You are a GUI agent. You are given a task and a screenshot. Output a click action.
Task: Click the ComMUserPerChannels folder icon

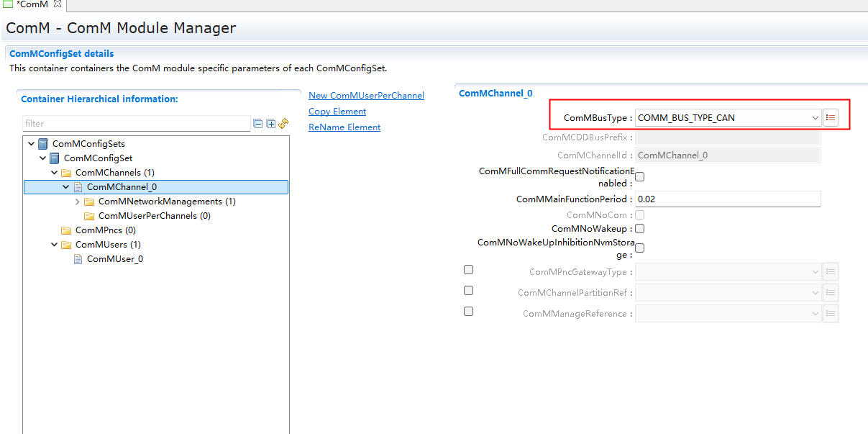pyautogui.click(x=89, y=216)
